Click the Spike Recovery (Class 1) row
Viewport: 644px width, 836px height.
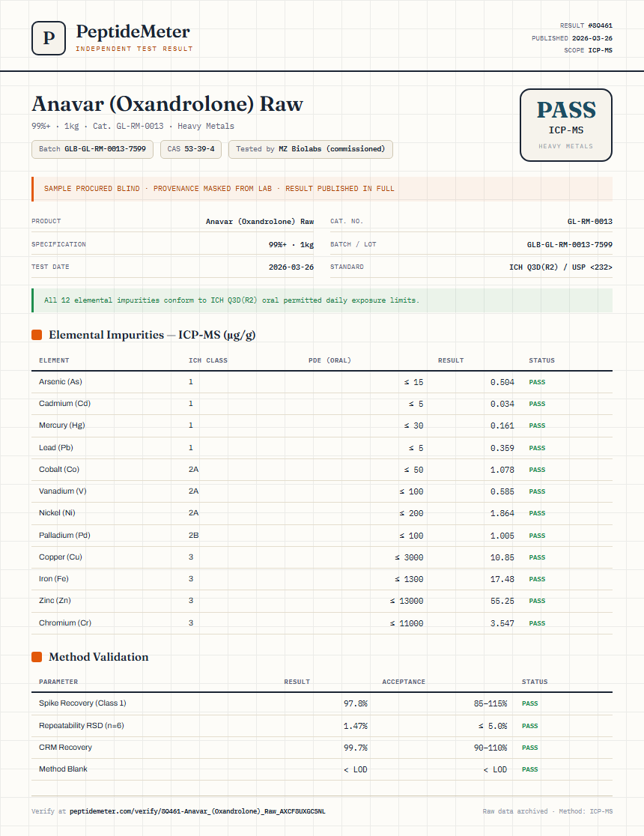click(322, 703)
